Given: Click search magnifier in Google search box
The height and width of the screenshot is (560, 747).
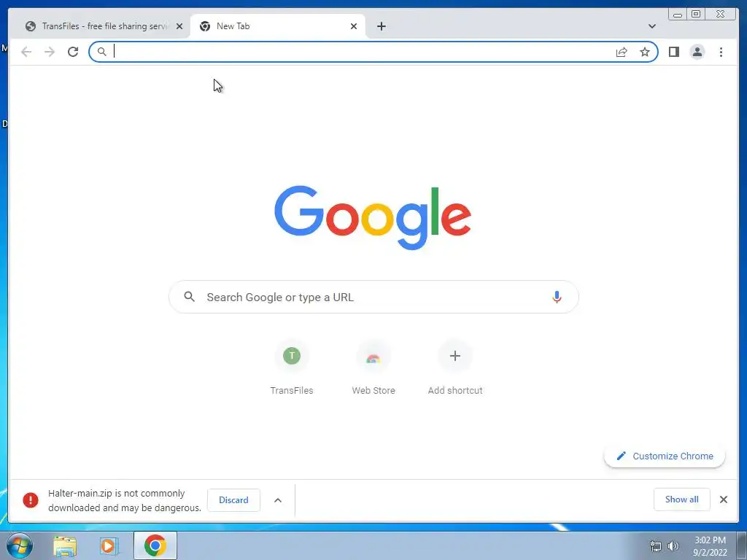Looking at the screenshot, I should [189, 297].
